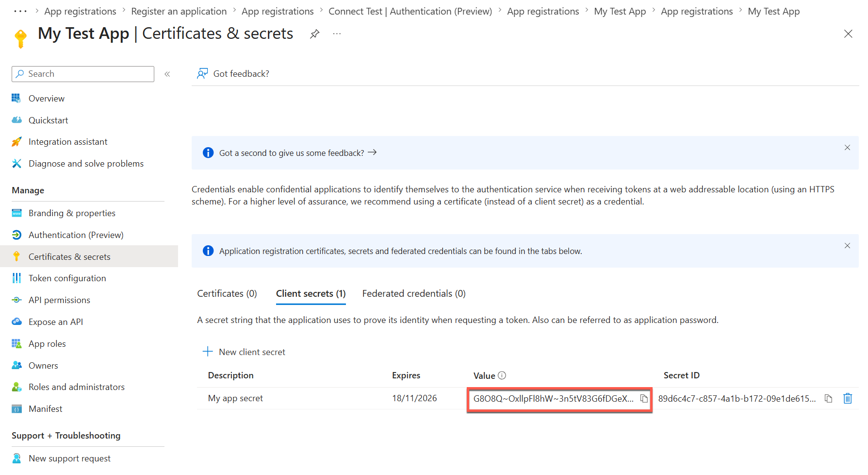Click the Diagnose and solve problems icon

16,164
